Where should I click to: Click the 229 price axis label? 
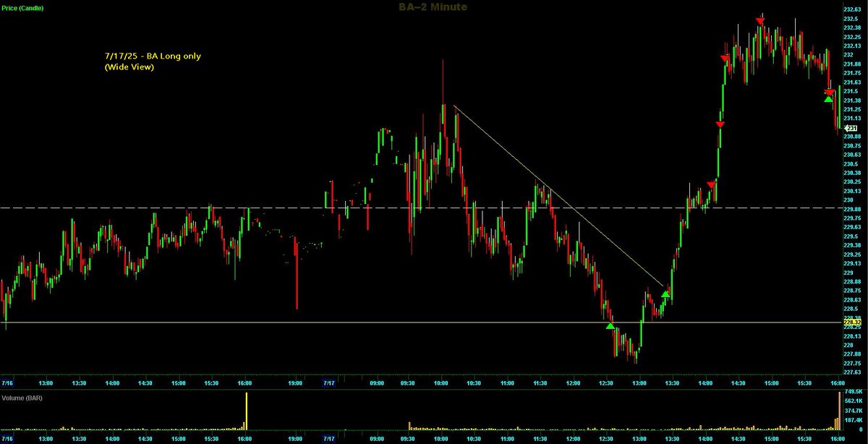[x=848, y=273]
